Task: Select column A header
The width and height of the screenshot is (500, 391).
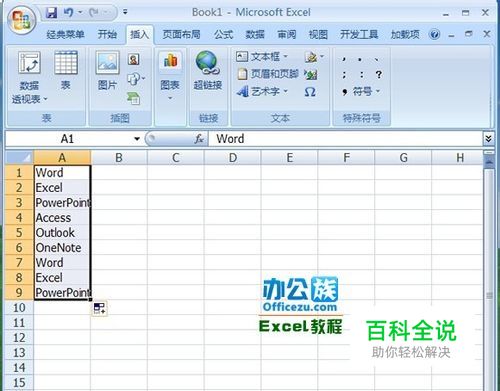Action: point(62,158)
